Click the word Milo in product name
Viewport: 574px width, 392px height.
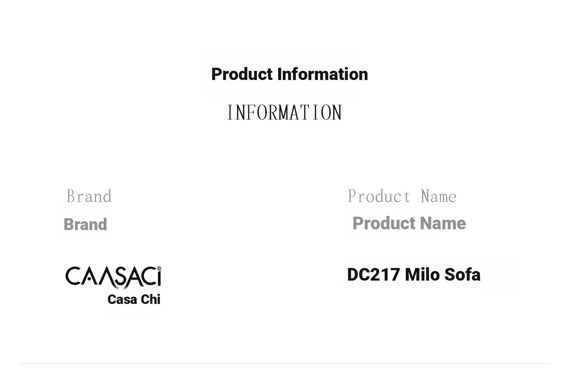pos(422,274)
